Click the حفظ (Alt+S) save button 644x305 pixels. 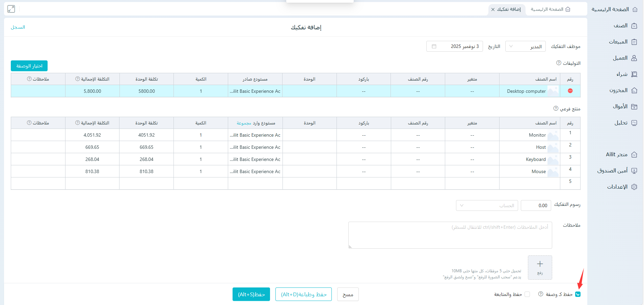[251, 294]
